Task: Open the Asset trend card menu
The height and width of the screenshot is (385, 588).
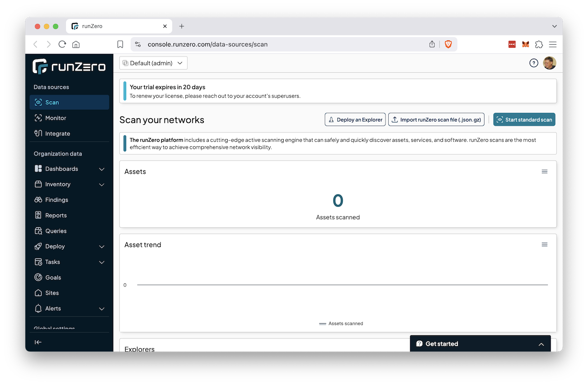Action: click(545, 244)
